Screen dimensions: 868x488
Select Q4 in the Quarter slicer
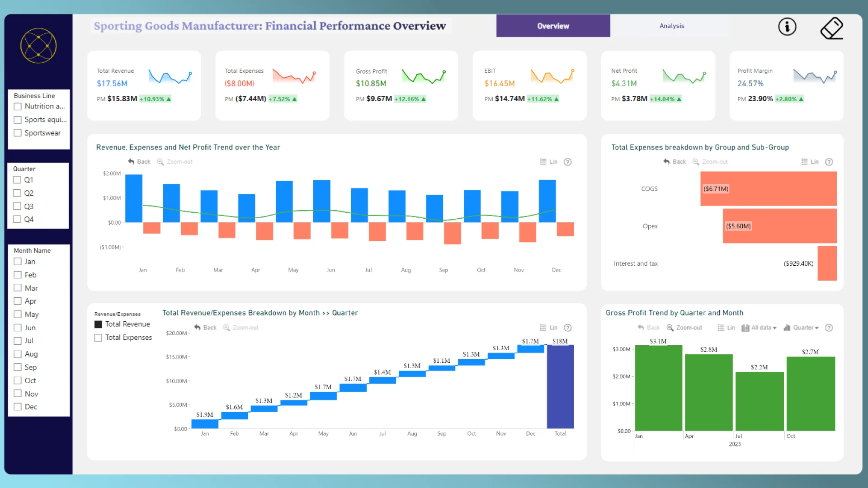point(17,219)
